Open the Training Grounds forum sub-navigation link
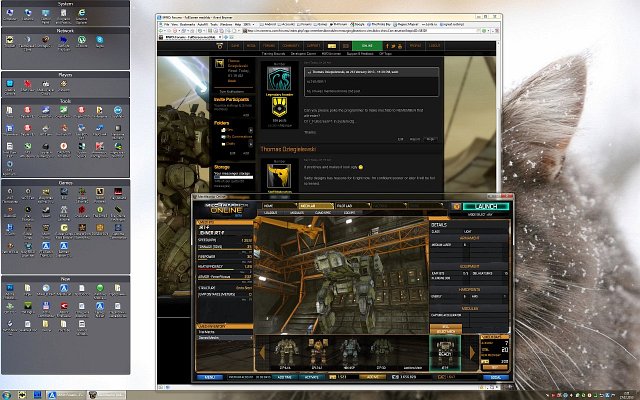This screenshot has height=400, width=640. [x=273, y=53]
